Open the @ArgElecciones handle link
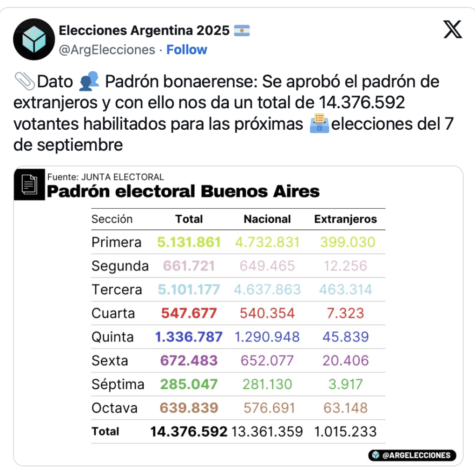Screen dimensions: 475x476 (107, 50)
